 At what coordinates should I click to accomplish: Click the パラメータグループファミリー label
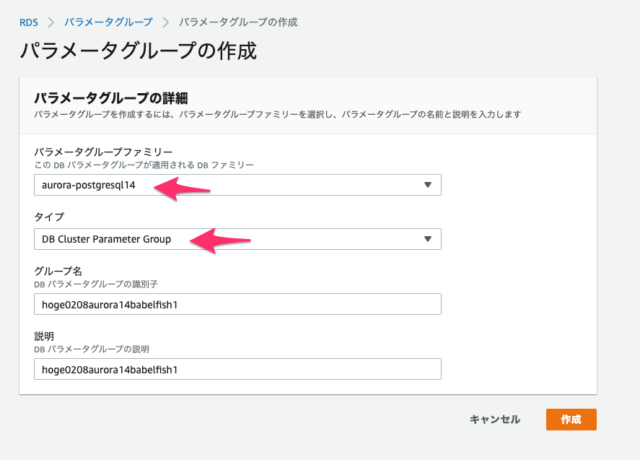[103, 152]
